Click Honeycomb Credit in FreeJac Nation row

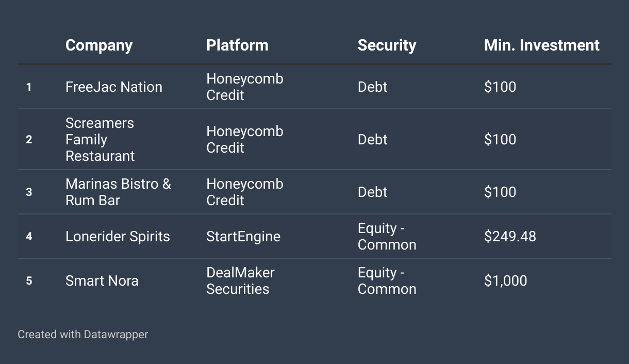[x=244, y=87]
